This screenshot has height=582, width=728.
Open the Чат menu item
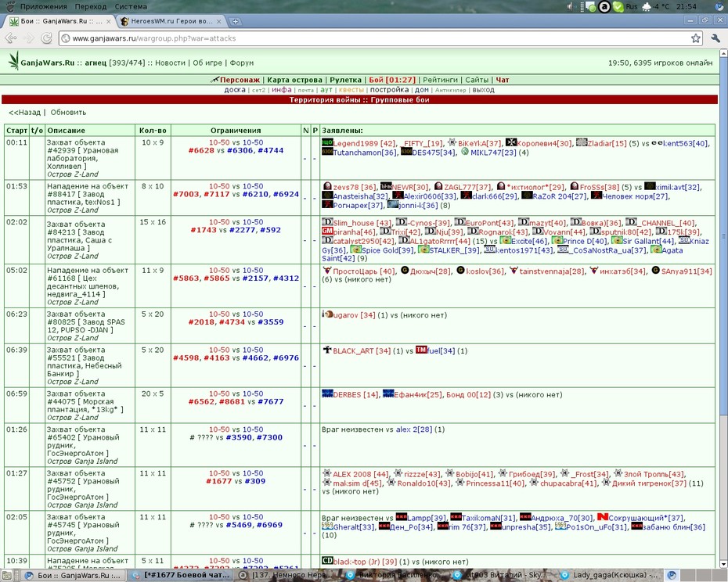pos(503,80)
